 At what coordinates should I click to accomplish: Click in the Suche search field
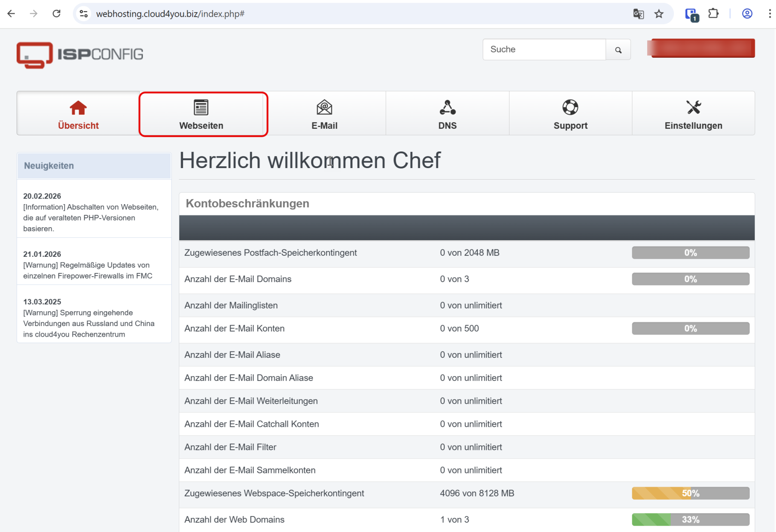pos(544,49)
